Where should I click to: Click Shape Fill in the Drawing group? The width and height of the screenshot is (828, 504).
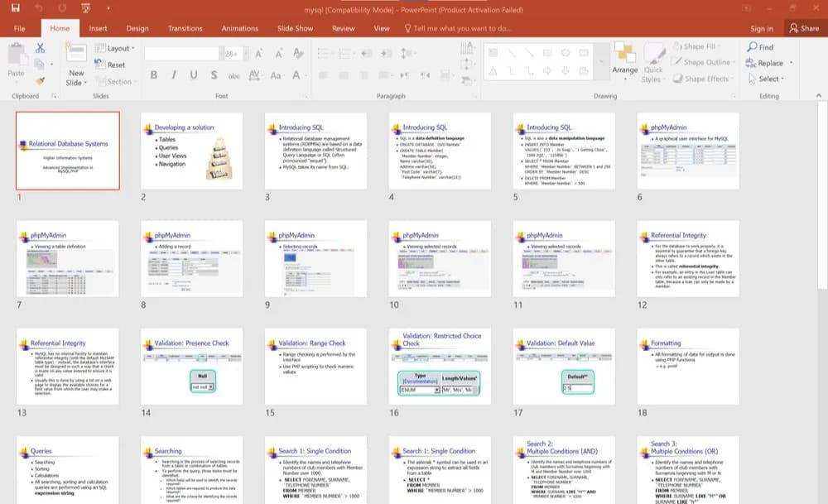697,46
